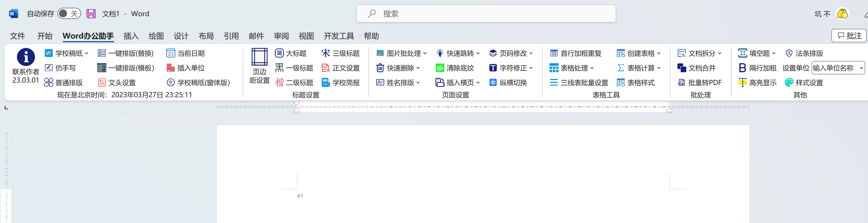
Task: Open the 文件 menu
Action: pos(17,36)
